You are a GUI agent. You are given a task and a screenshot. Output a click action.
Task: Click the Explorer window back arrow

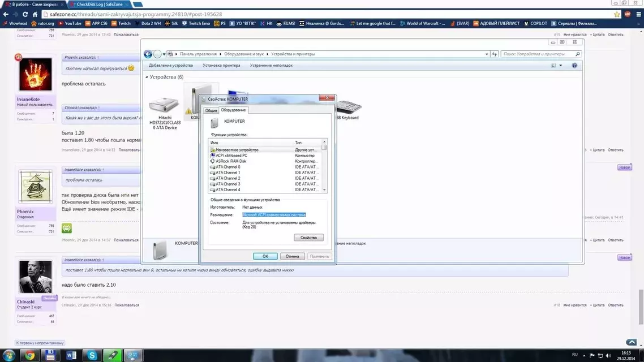pyautogui.click(x=148, y=54)
